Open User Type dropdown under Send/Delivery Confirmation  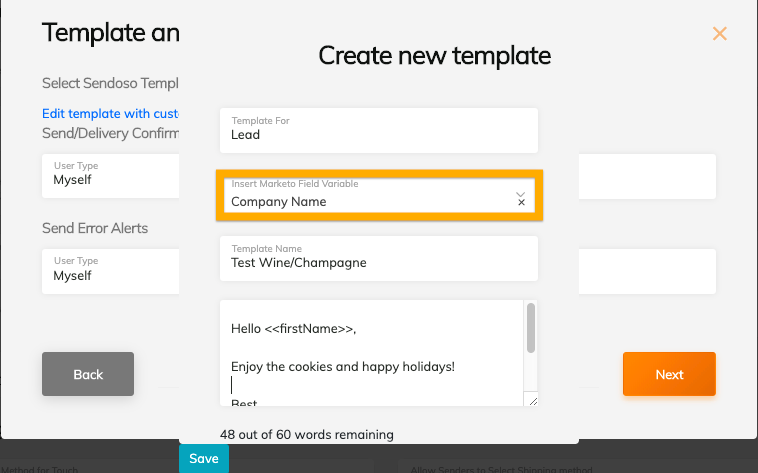tap(110, 174)
